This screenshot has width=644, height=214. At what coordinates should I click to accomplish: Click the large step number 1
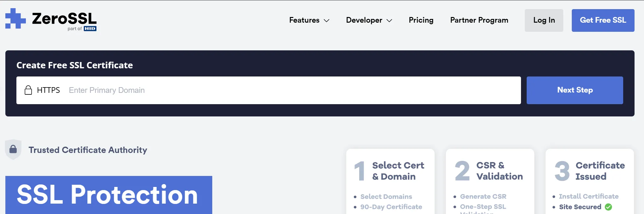[x=360, y=171]
